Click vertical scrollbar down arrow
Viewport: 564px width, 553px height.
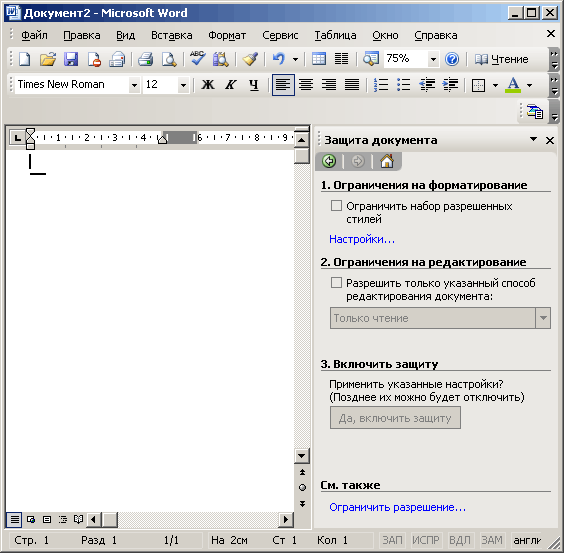pyautogui.click(x=301, y=456)
